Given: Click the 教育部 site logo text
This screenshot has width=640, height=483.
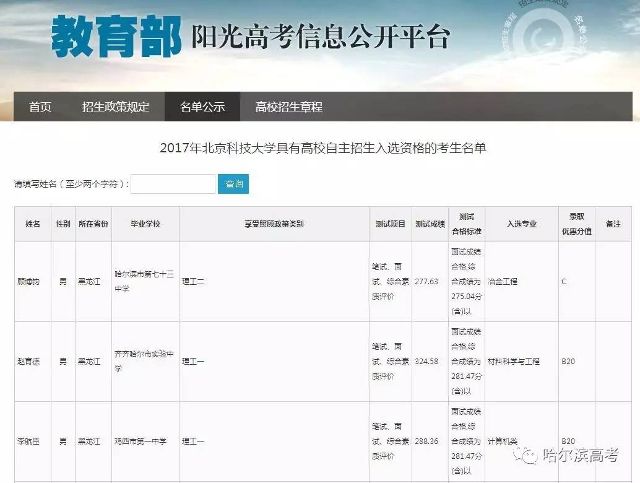Looking at the screenshot, I should point(116,36).
